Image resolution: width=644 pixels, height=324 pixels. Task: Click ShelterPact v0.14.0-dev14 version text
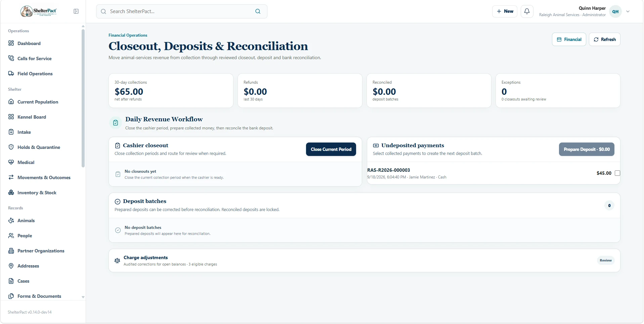pyautogui.click(x=30, y=312)
